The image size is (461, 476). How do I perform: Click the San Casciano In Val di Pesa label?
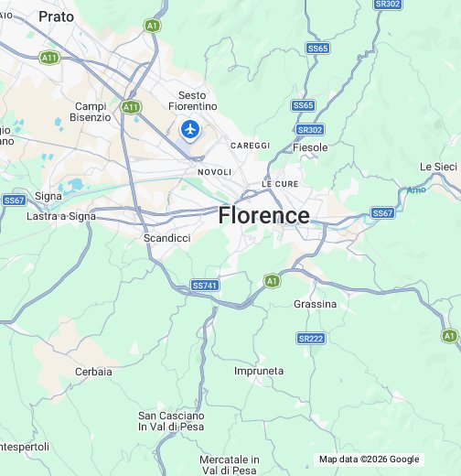(171, 421)
